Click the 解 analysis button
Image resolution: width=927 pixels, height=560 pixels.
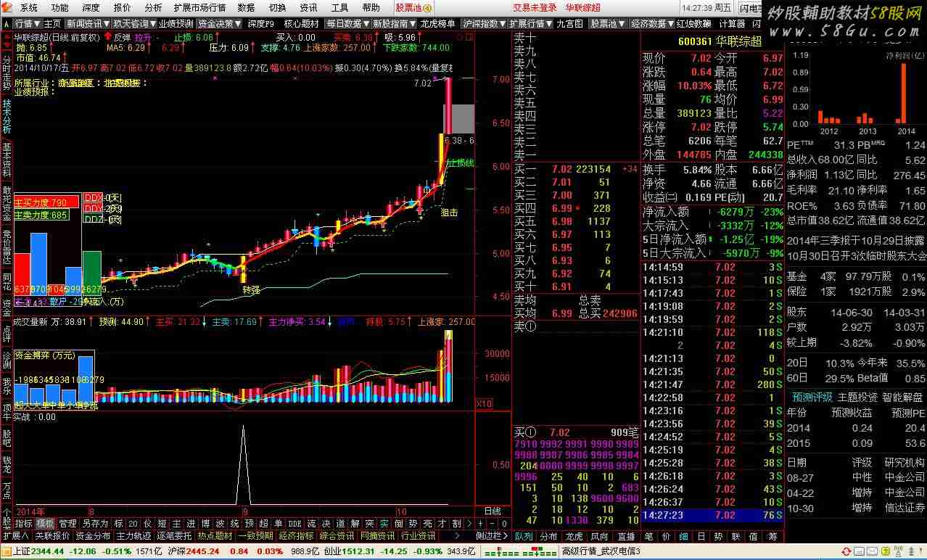click(x=355, y=523)
